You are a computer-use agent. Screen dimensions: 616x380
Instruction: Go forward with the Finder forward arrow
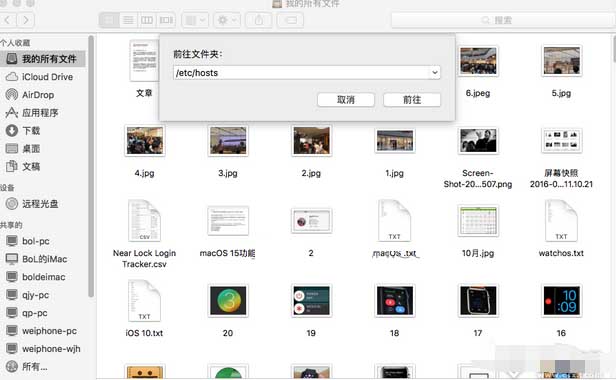tap(26, 20)
